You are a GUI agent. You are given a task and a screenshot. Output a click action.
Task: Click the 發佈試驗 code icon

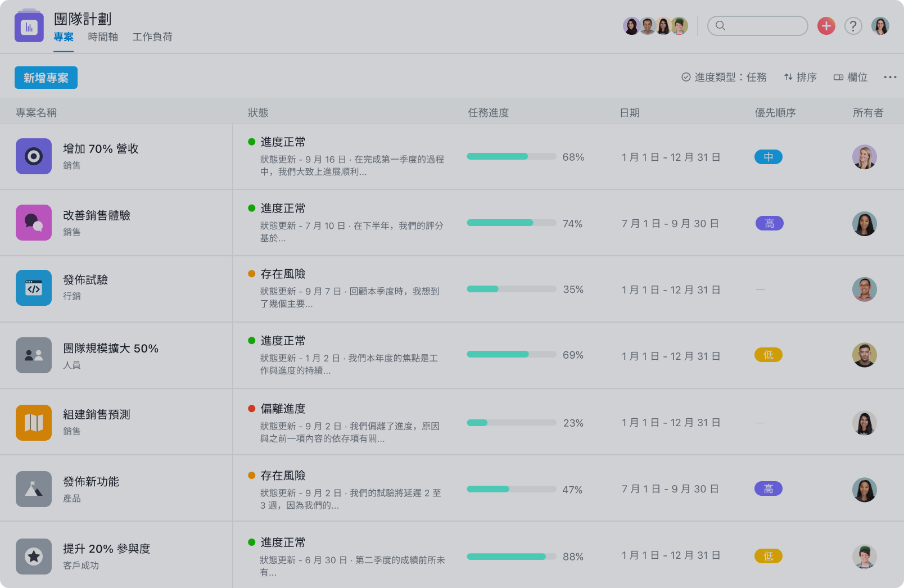[34, 288]
